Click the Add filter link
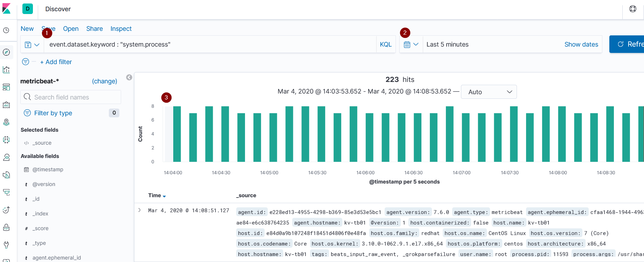The width and height of the screenshot is (644, 262). tap(56, 62)
